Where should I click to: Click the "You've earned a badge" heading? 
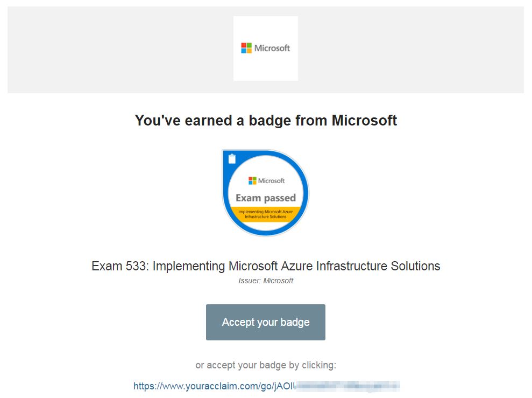click(266, 120)
